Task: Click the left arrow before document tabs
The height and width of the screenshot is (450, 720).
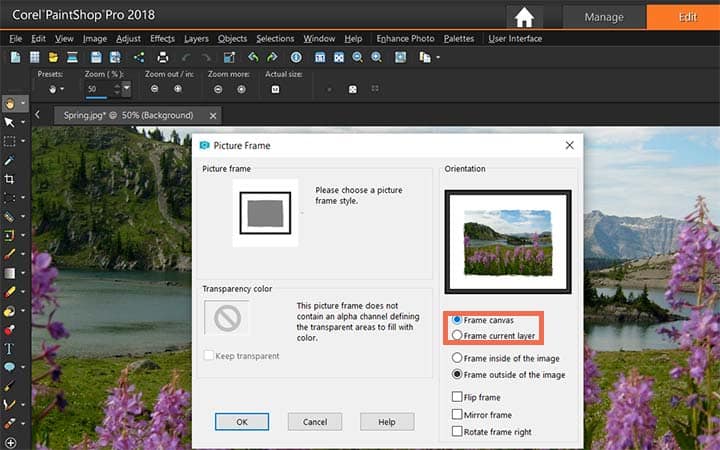Action: 38,115
